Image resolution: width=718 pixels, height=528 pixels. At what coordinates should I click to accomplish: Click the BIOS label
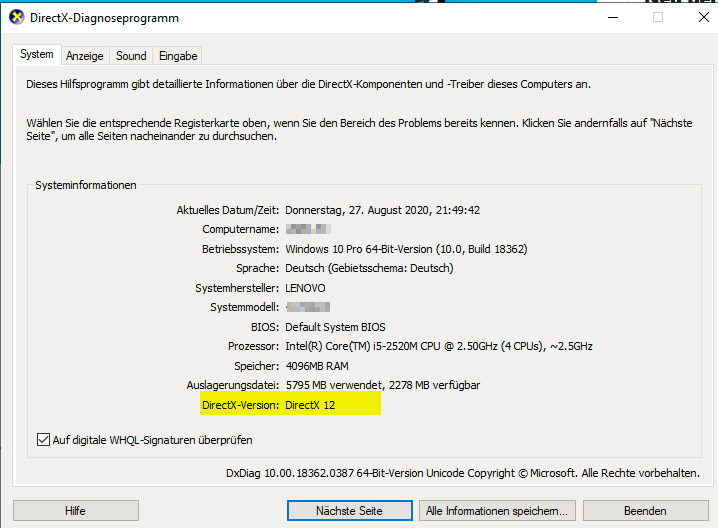click(x=265, y=327)
